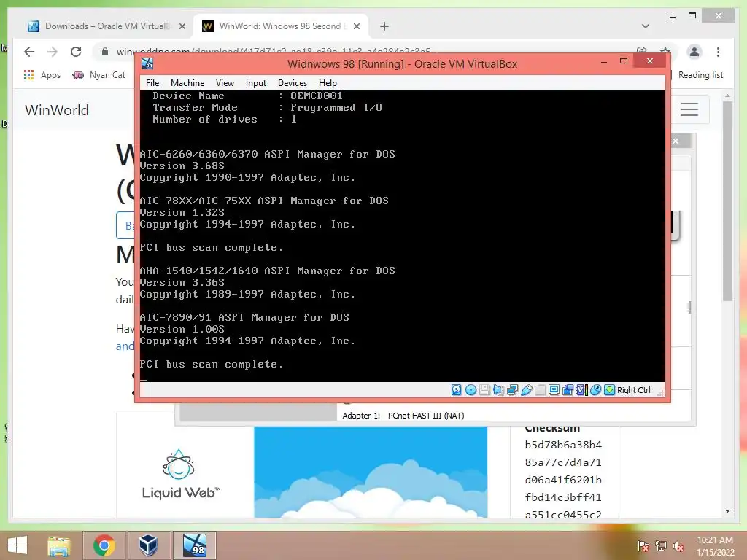Open the Action Center flag tray icon

coord(643,546)
